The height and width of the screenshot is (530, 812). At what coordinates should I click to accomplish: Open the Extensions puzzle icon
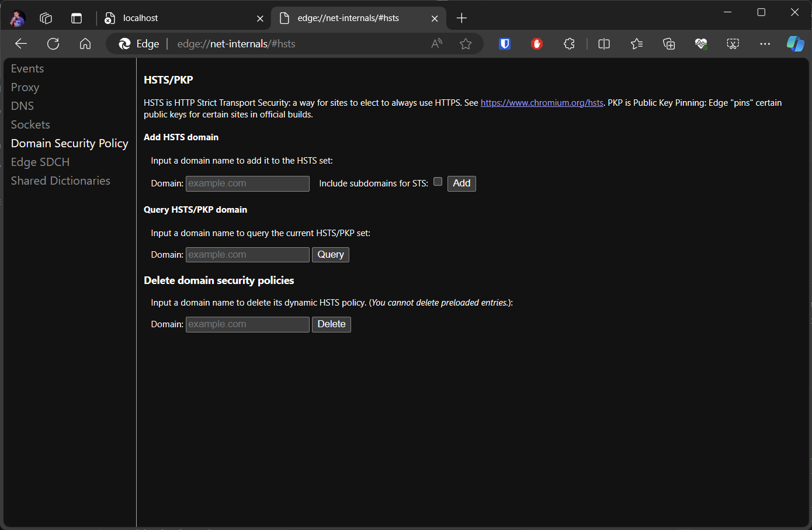tap(569, 44)
